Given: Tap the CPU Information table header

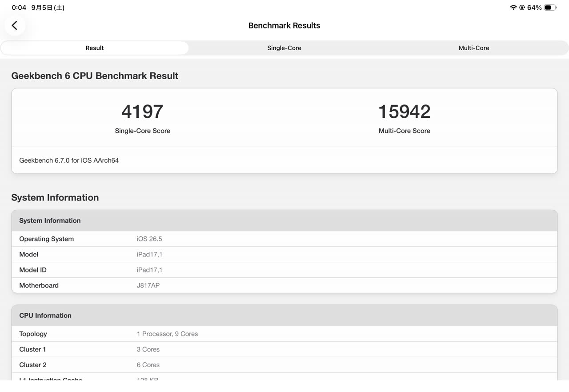Looking at the screenshot, I should pos(284,316).
